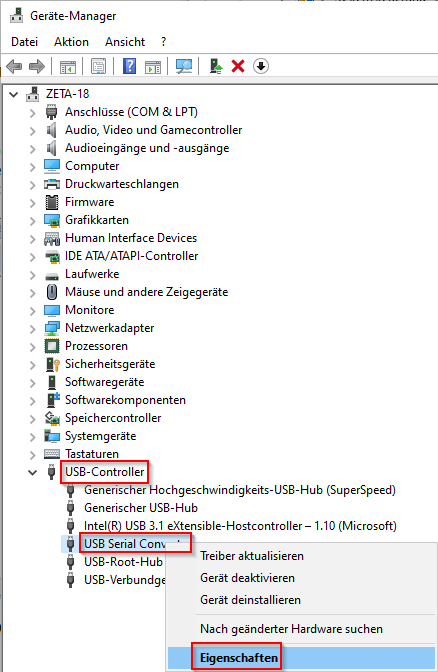Screen dimensions: 438x672
Task: Expand Audio, Video und Gamecontroller
Action: tap(33, 131)
